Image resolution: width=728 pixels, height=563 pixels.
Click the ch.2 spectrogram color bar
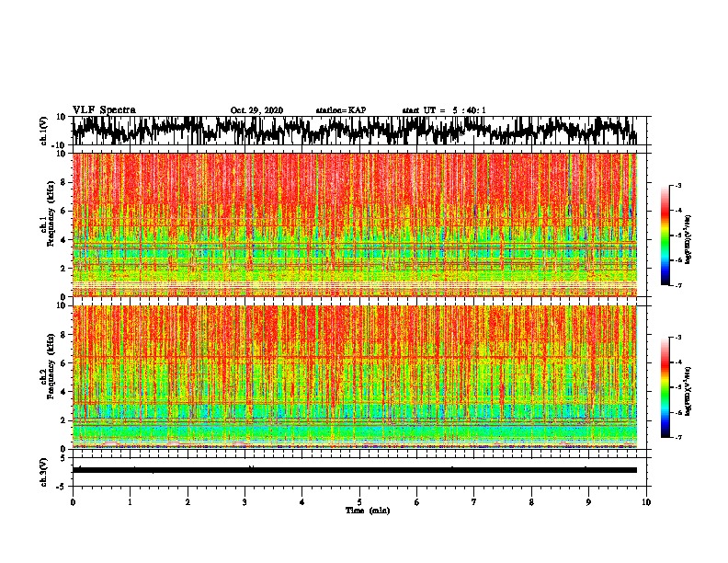point(665,387)
